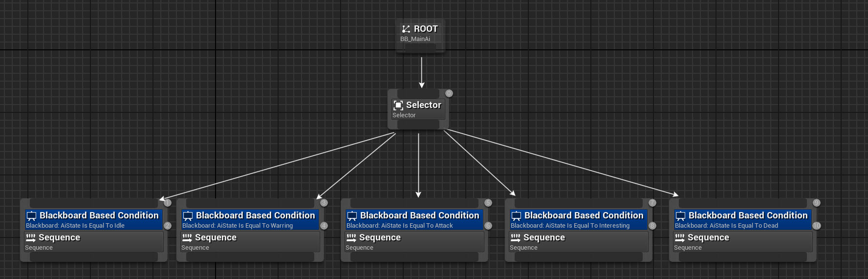Click 'AiState Is Equal To Warring' text
868x279 pixels.
coord(255,226)
